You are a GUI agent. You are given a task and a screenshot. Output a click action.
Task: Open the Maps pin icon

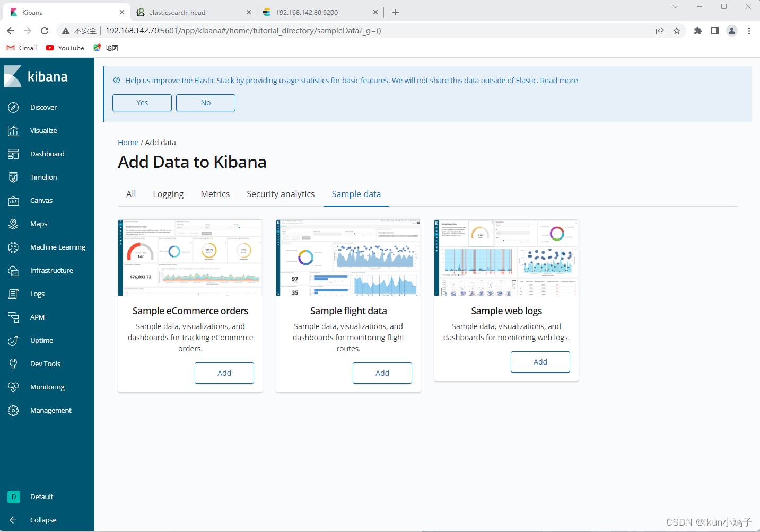click(x=13, y=224)
